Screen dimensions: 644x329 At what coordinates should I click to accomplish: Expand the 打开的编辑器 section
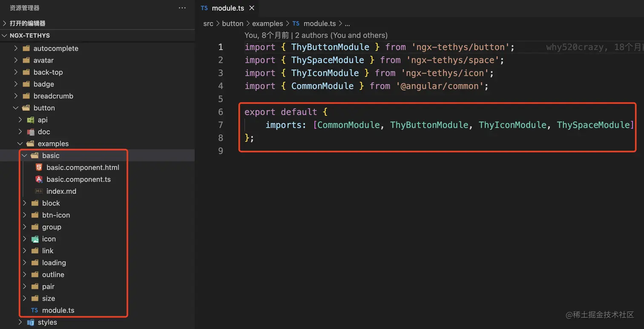[5, 23]
